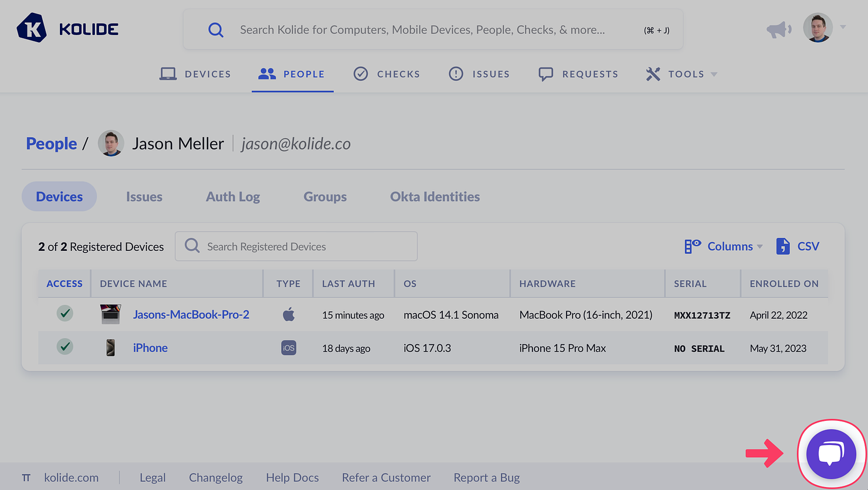Click the People navigation icon
This screenshot has width=868, height=490.
point(266,73)
